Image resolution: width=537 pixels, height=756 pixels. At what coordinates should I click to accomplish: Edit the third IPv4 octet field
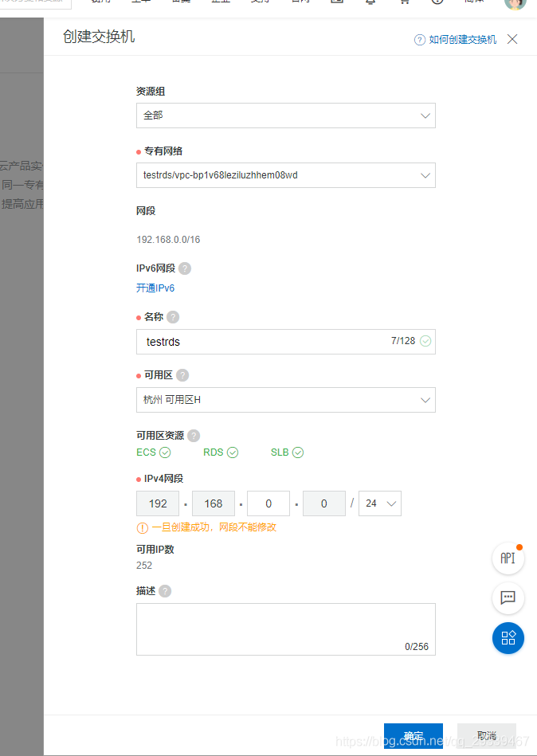[268, 503]
